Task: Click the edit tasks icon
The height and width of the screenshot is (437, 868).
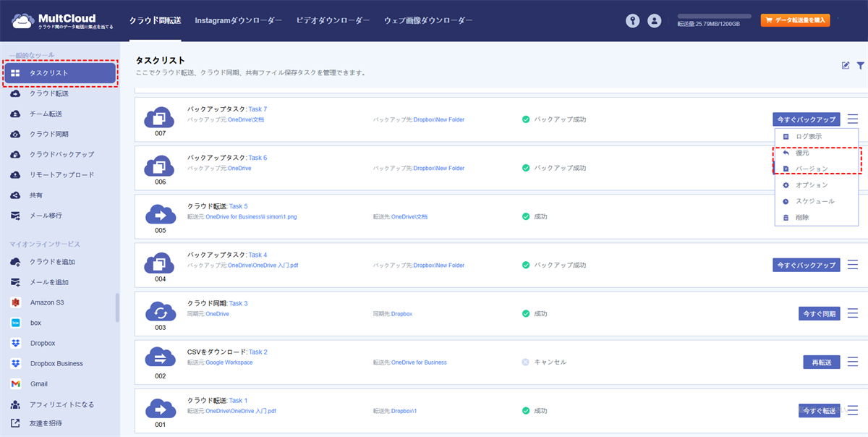Action: (846, 66)
